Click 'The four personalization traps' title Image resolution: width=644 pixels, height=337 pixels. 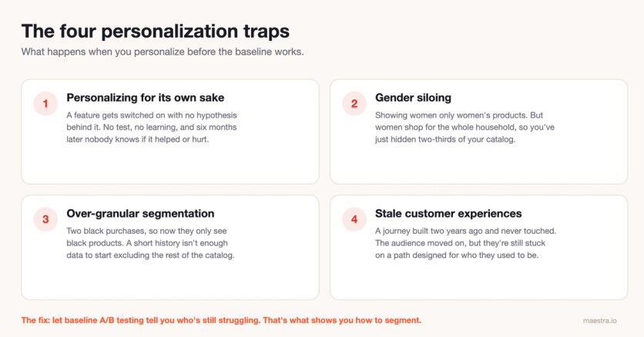(156, 31)
